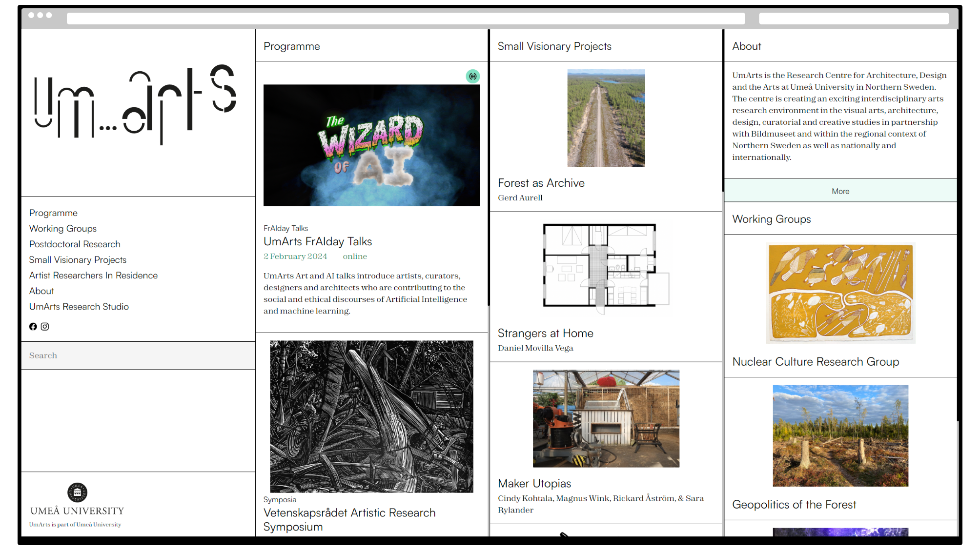
Task: Click the Umeå University seal logo
Action: point(77,492)
